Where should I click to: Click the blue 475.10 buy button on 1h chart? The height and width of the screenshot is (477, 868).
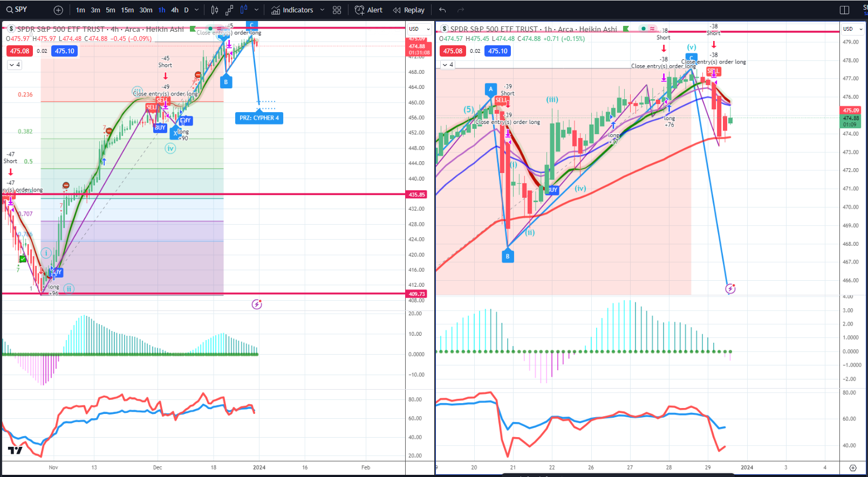[x=497, y=51]
